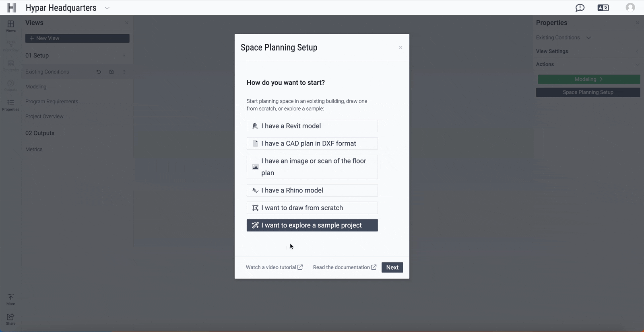
Task: Open the feedback chat bubble icon
Action: pyautogui.click(x=580, y=8)
